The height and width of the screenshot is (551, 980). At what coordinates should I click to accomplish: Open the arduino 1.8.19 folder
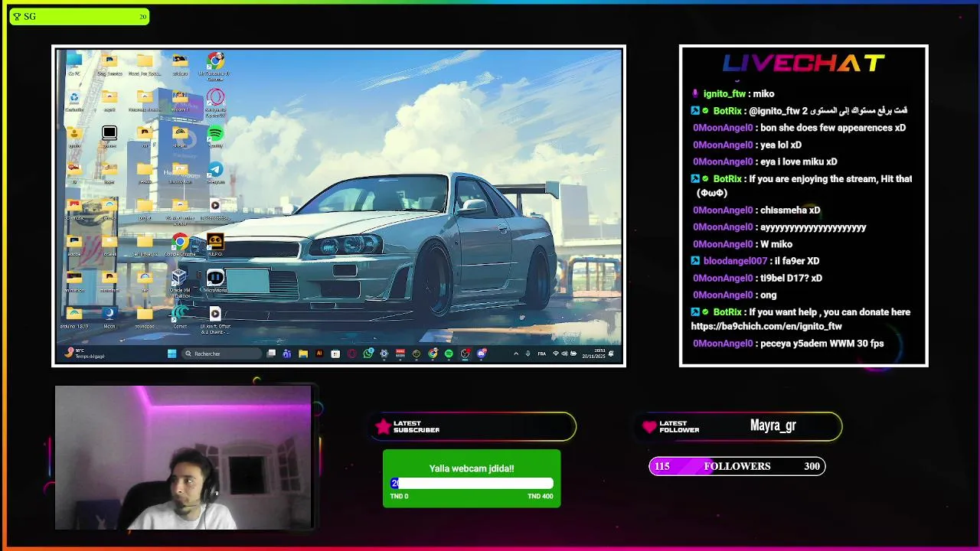(x=73, y=315)
